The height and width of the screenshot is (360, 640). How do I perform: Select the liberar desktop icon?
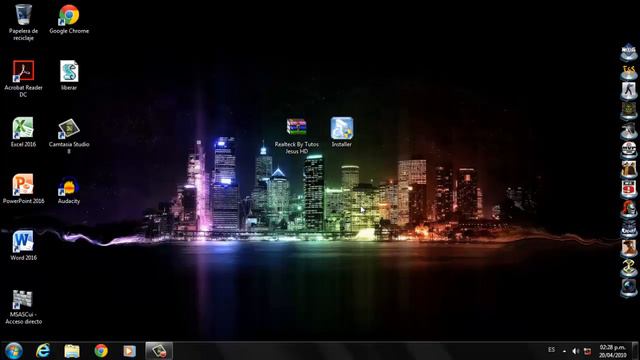[69, 76]
